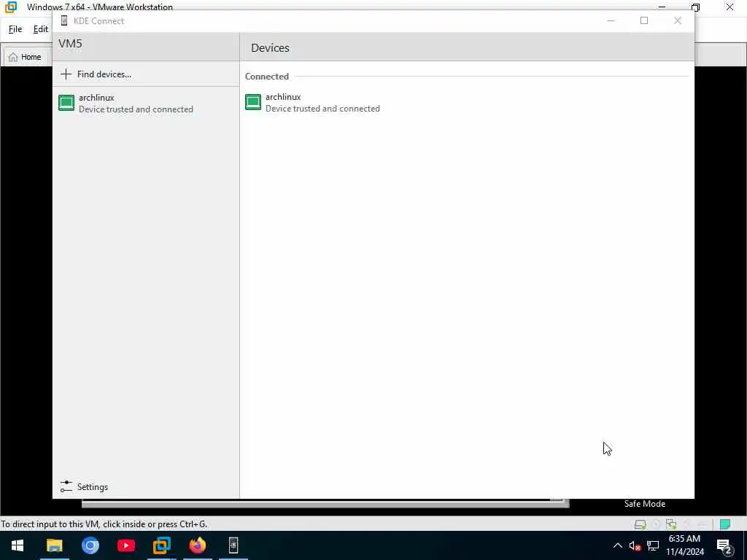Screen dimensions: 747x560
Task: Open the VMware Edit menu
Action: point(41,29)
